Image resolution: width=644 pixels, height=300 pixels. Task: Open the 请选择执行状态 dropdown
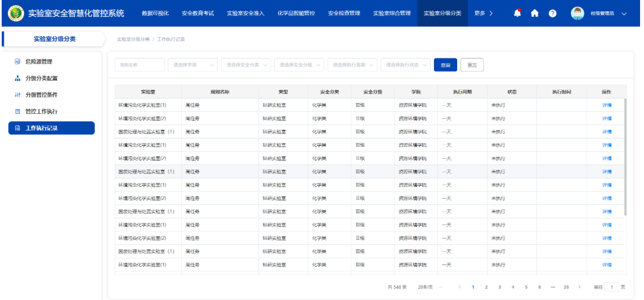coord(405,65)
